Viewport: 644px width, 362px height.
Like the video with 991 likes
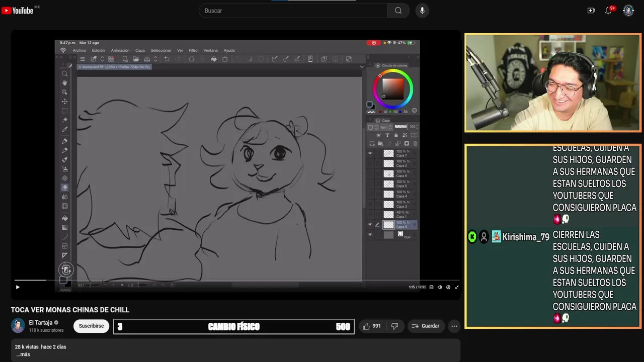(x=372, y=326)
